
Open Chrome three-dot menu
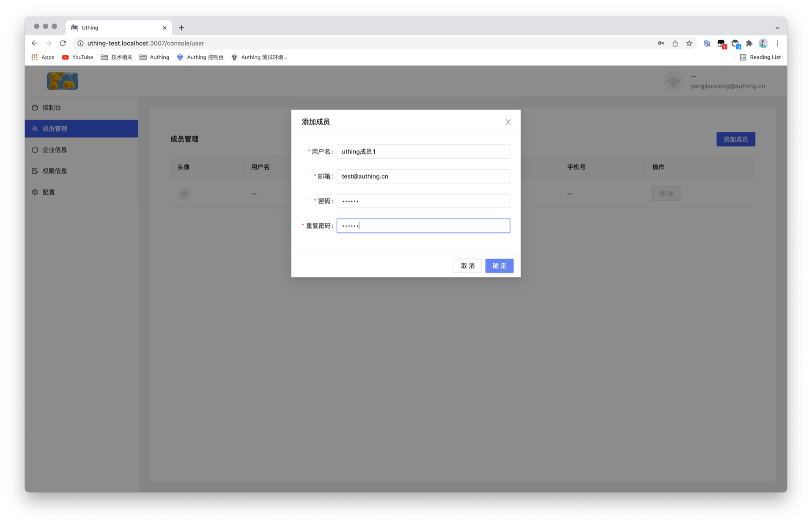pyautogui.click(x=777, y=43)
